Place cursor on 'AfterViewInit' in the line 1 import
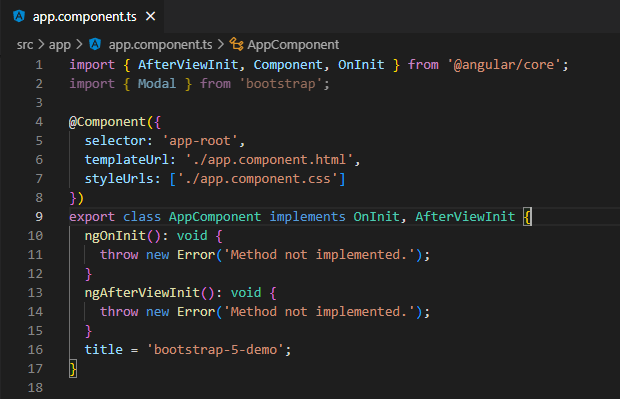The image size is (620, 399). coord(188,65)
